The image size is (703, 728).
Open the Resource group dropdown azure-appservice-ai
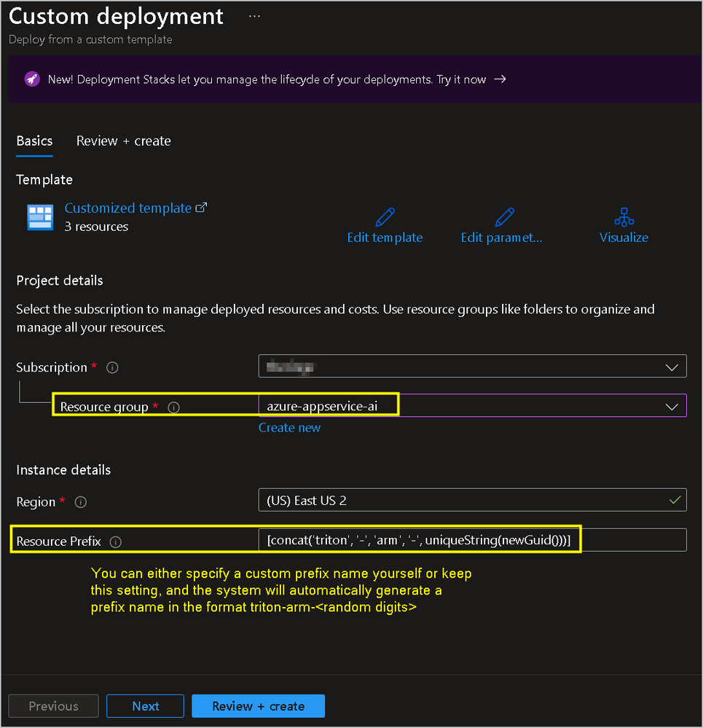(x=472, y=406)
